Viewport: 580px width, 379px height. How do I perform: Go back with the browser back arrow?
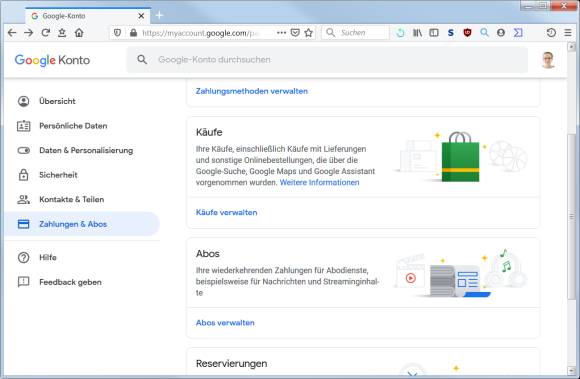[12, 33]
